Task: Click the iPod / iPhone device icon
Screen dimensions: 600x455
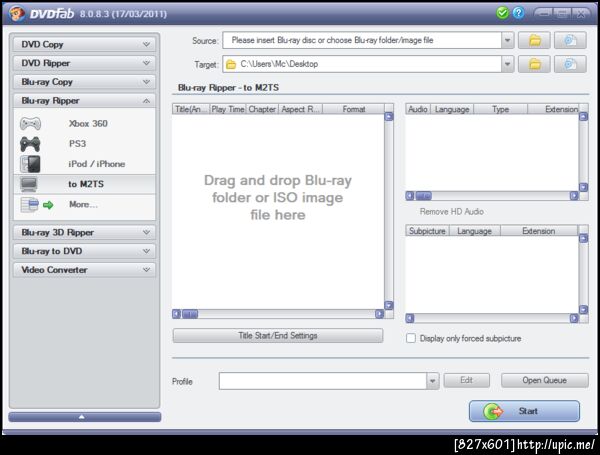Action: click(x=30, y=164)
